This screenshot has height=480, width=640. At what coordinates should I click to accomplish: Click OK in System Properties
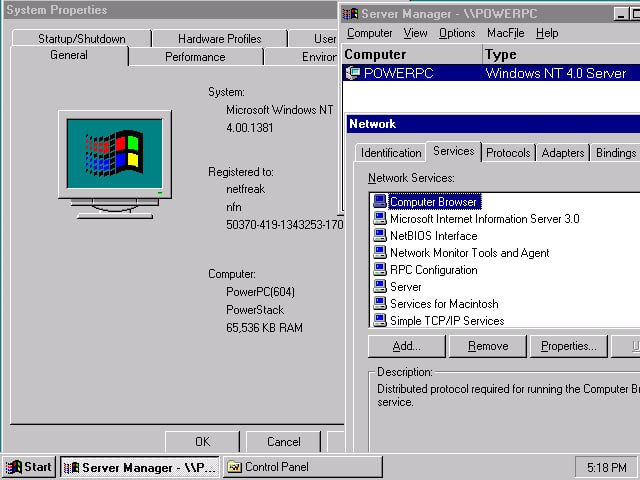pyautogui.click(x=202, y=442)
